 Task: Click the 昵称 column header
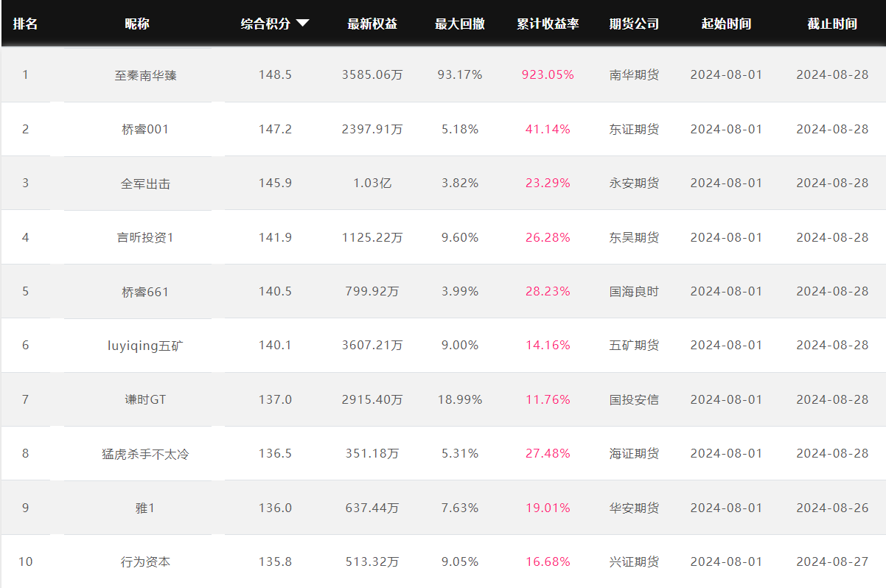pyautogui.click(x=137, y=24)
